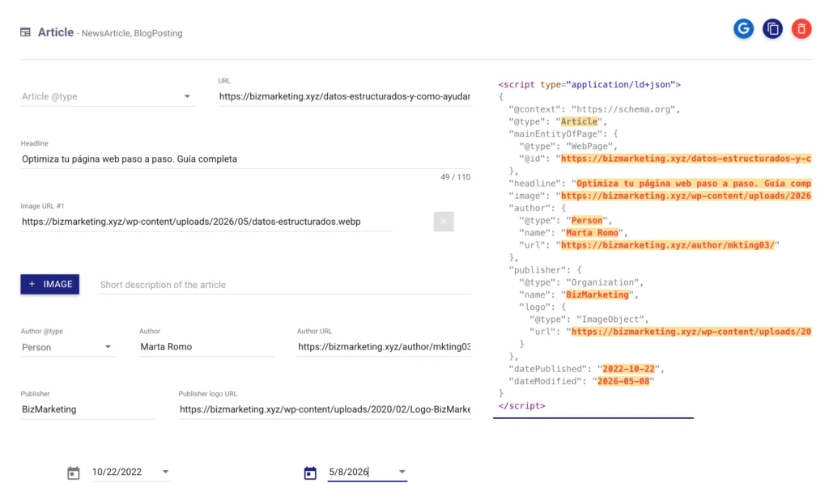The width and height of the screenshot is (829, 504).
Task: Expand the 5/8/2026 date dropdown arrow
Action: [402, 472]
